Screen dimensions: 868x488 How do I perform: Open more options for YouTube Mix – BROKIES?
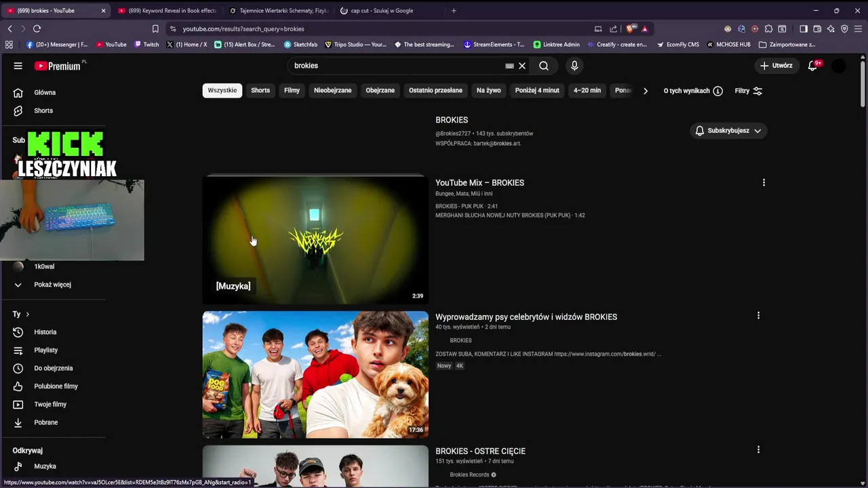764,183
